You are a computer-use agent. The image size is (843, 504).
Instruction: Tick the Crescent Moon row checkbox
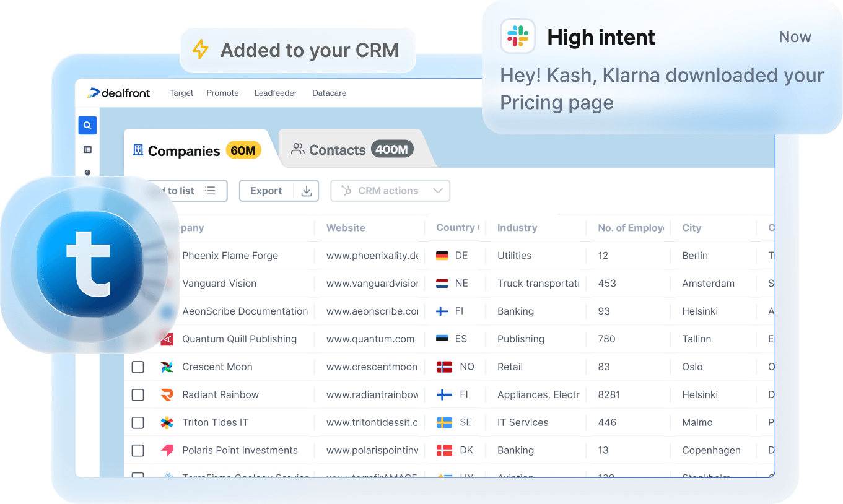point(138,367)
